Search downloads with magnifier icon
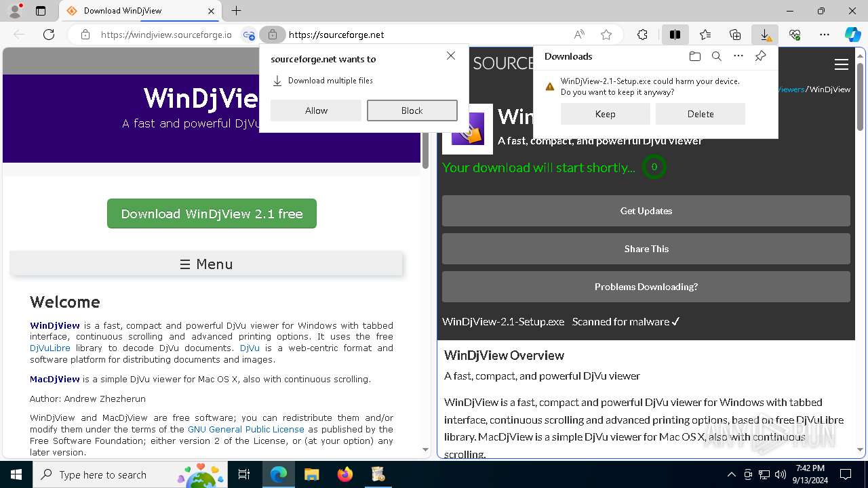 pos(716,56)
